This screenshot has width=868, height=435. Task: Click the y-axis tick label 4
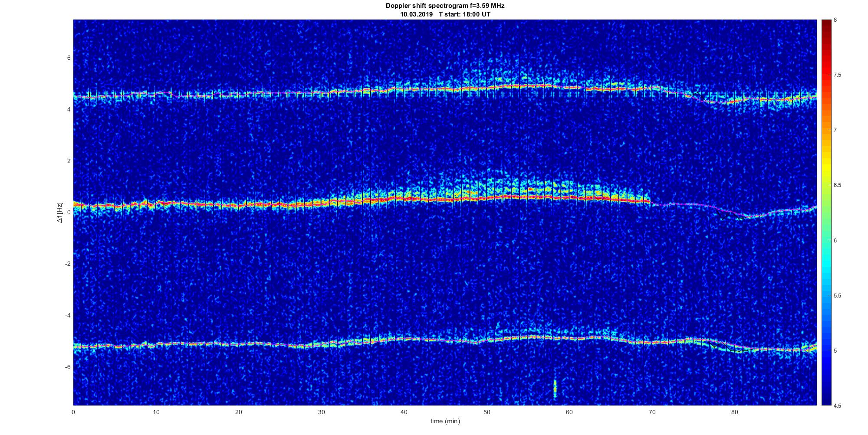tap(69, 109)
